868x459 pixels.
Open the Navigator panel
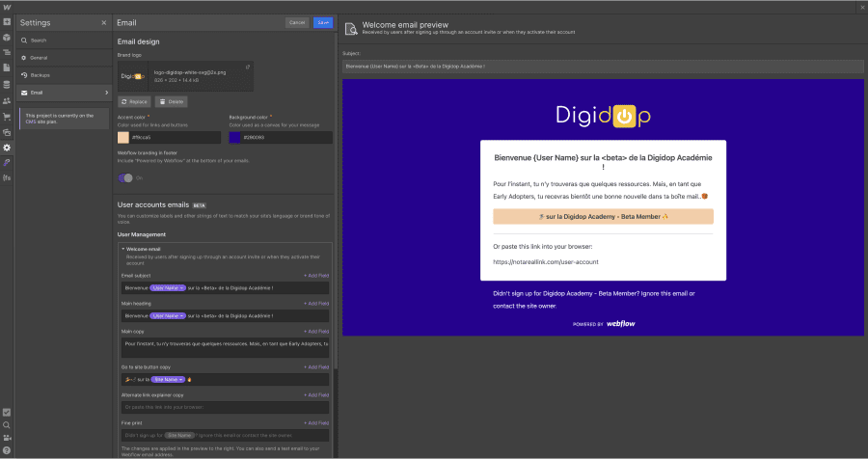click(x=7, y=53)
